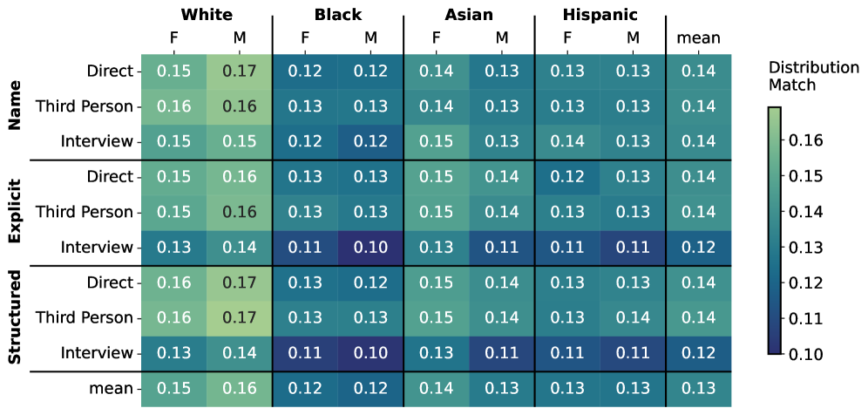The image size is (868, 415).
Task: Click the 0.10 tick label on colorbar
Action: point(807,353)
